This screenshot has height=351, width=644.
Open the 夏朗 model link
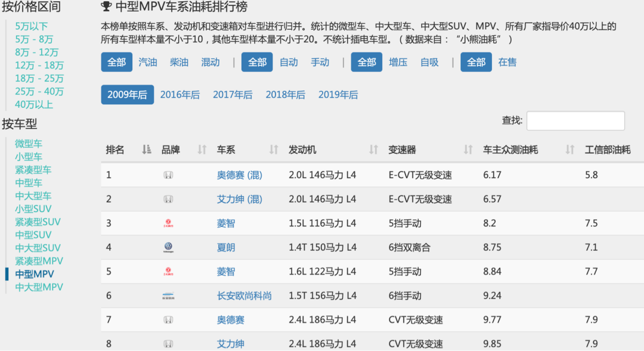[x=226, y=247]
